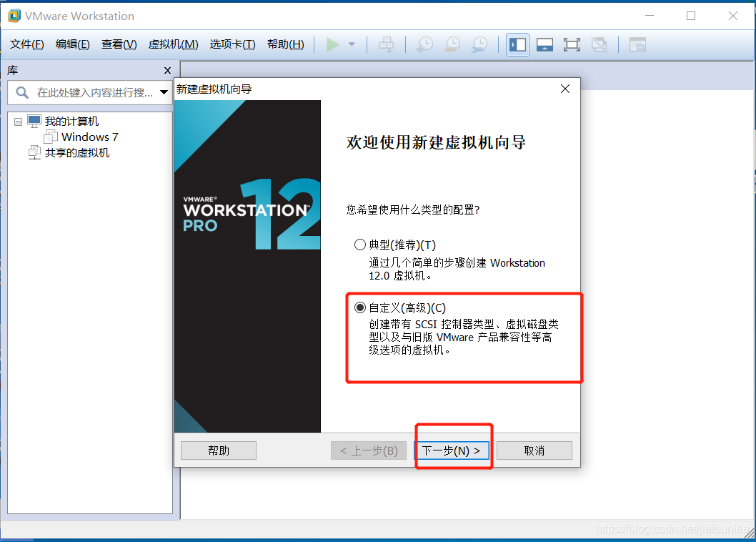Open the 帮助(H) menu
756x542 pixels.
[285, 44]
